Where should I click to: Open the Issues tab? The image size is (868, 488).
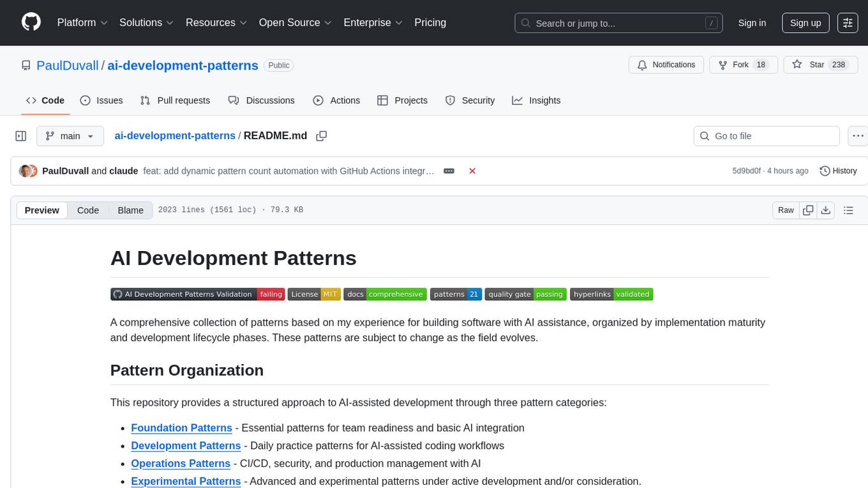[101, 100]
